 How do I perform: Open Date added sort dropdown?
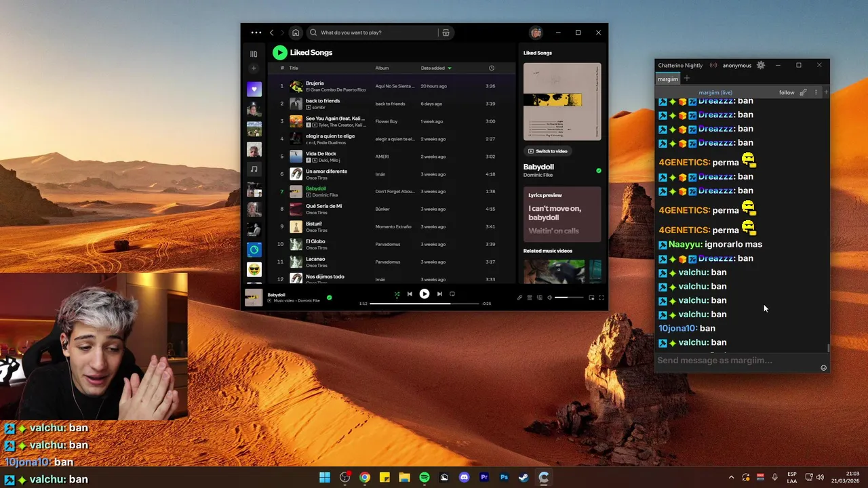point(436,68)
